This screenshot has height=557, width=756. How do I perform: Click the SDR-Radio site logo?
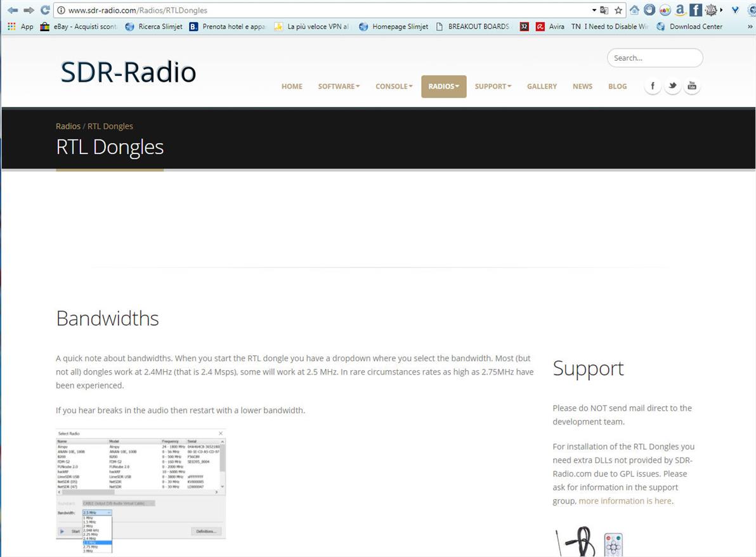click(x=128, y=72)
